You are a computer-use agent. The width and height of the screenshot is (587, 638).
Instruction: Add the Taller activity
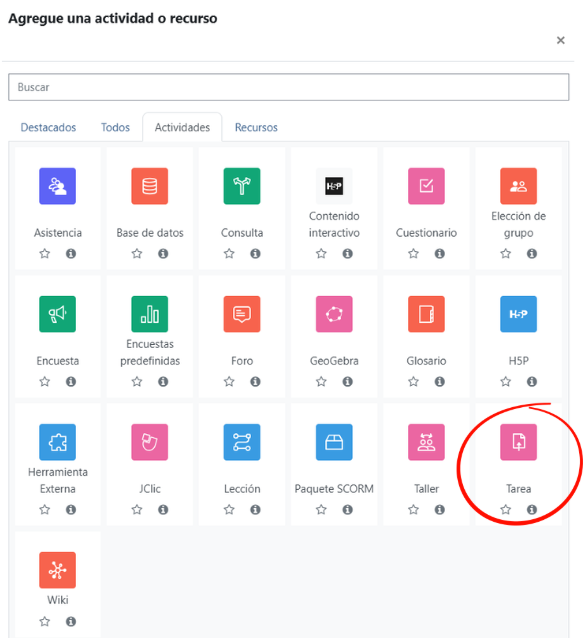(x=426, y=442)
